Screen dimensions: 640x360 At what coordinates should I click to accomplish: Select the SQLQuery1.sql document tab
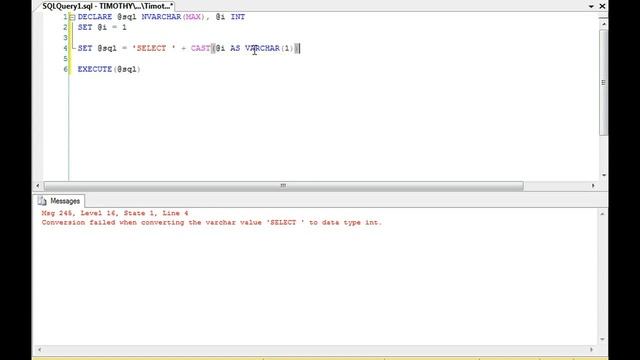[x=108, y=6]
